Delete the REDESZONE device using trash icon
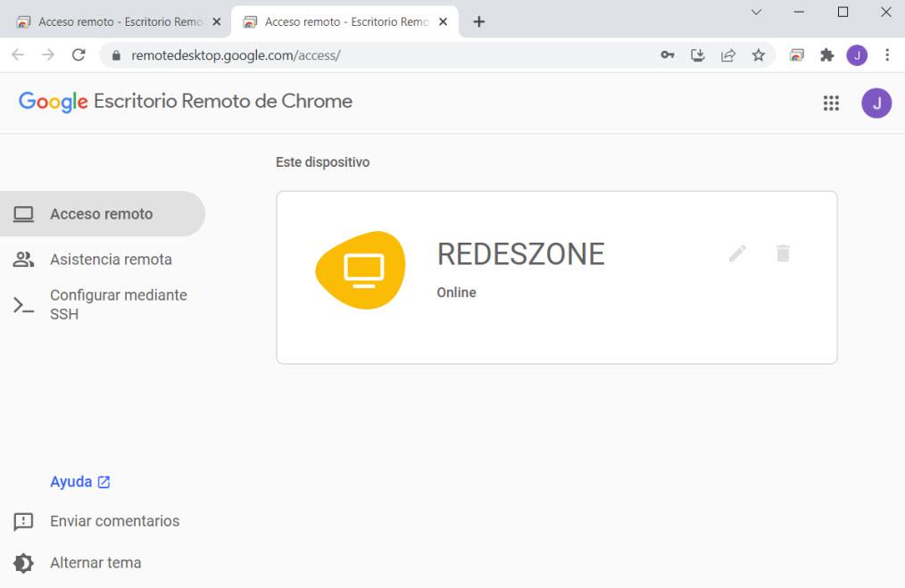This screenshot has height=588, width=905. [x=783, y=253]
